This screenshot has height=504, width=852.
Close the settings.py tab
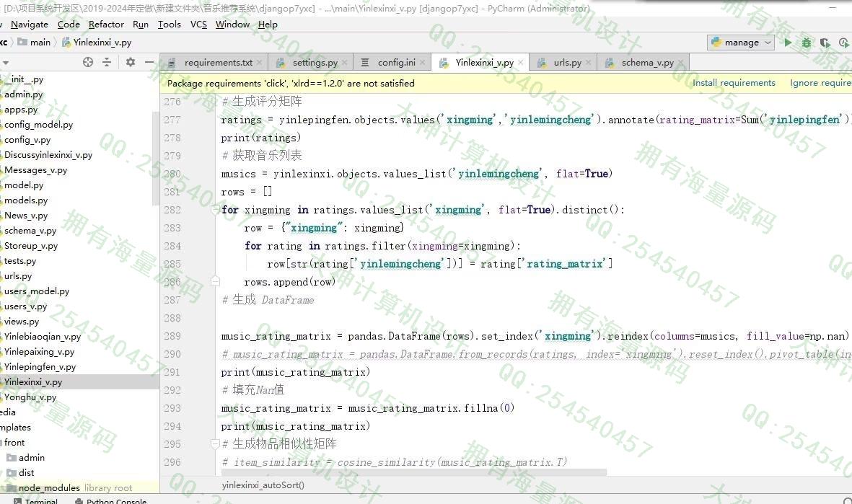(x=345, y=63)
